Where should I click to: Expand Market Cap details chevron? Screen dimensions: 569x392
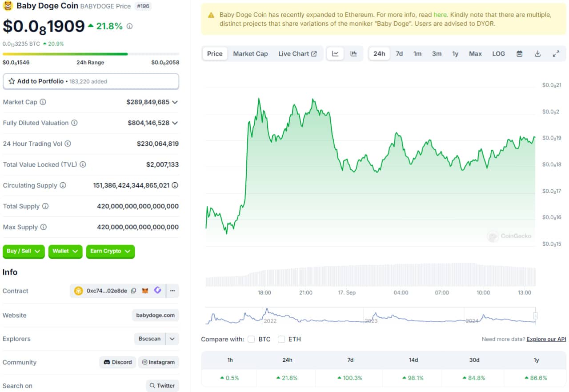point(175,102)
